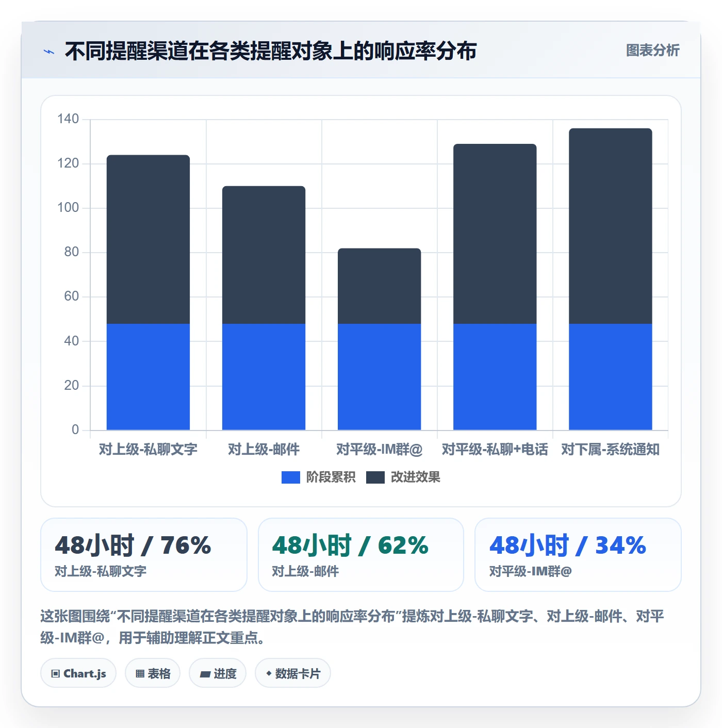Click the blue bar segment for 对平级-IM群@
Screen dimensions: 722x728
click(379, 377)
